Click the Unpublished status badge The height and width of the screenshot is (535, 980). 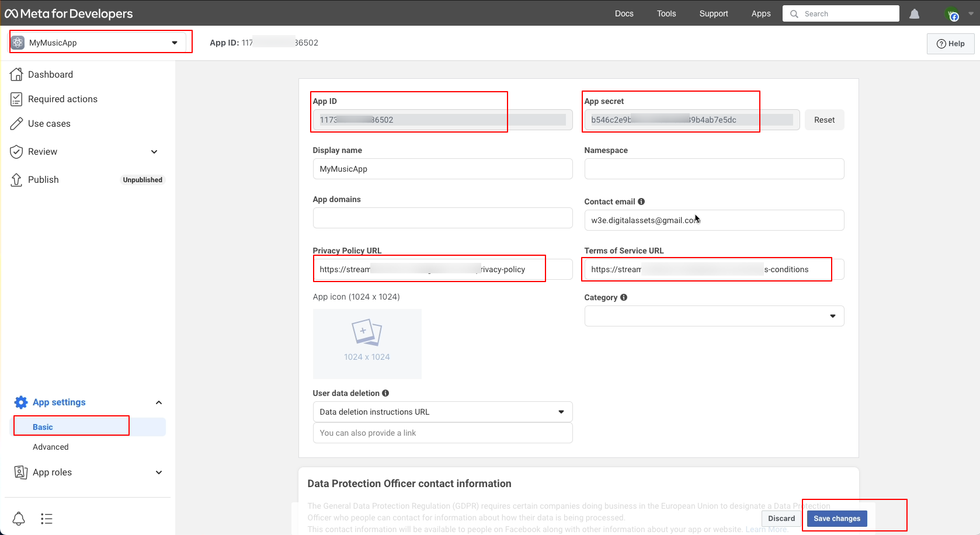pos(143,180)
